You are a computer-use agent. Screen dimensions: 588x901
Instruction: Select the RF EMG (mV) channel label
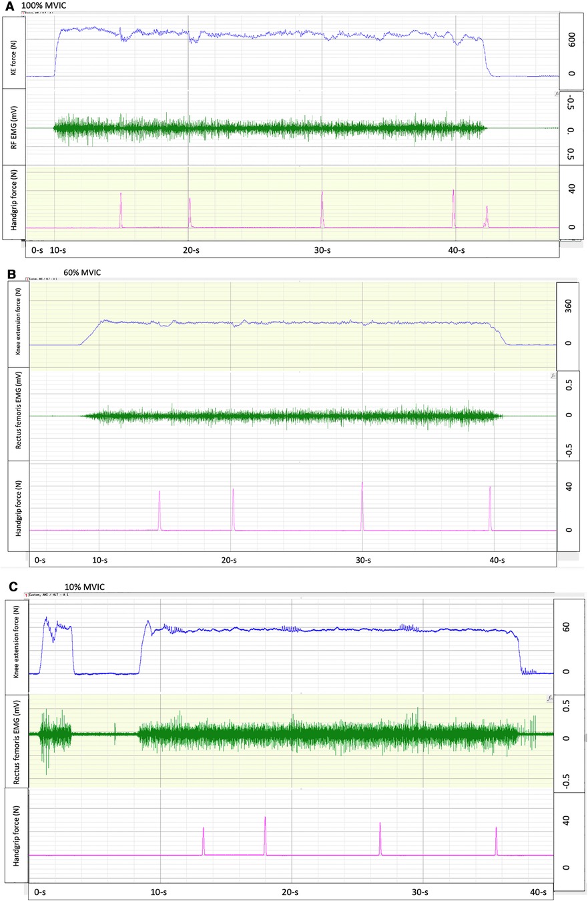click(13, 126)
